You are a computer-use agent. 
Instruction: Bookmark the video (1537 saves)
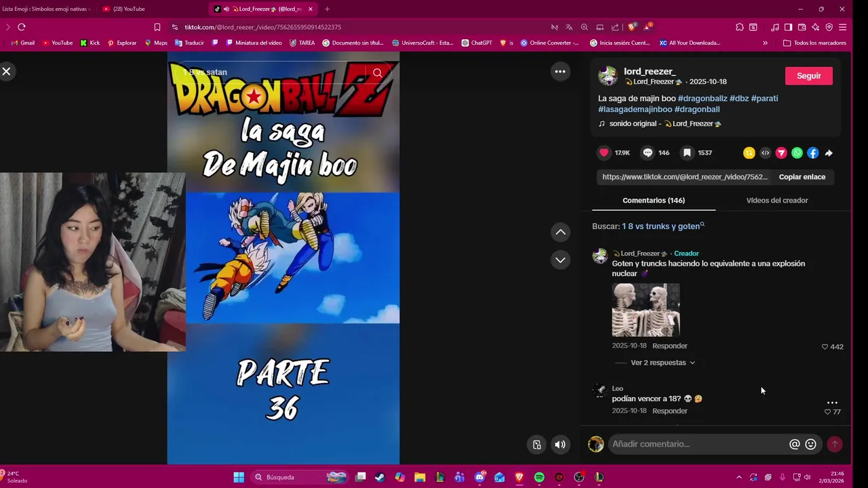687,152
